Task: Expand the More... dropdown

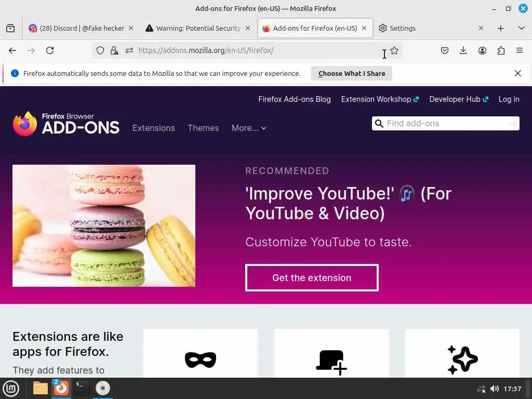Action: pos(249,128)
